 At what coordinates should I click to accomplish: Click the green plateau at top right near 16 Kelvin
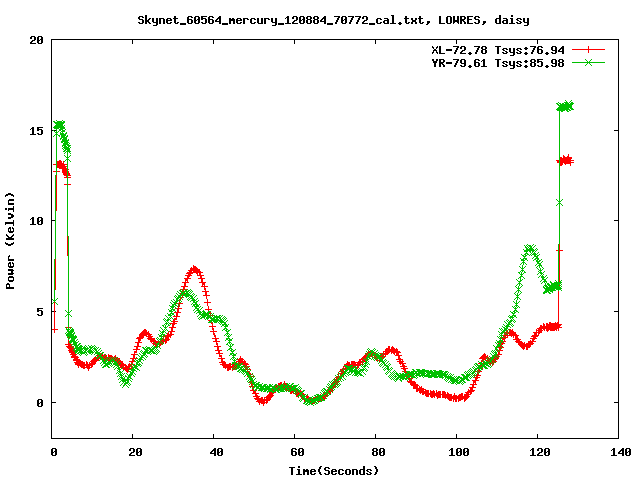(565, 107)
